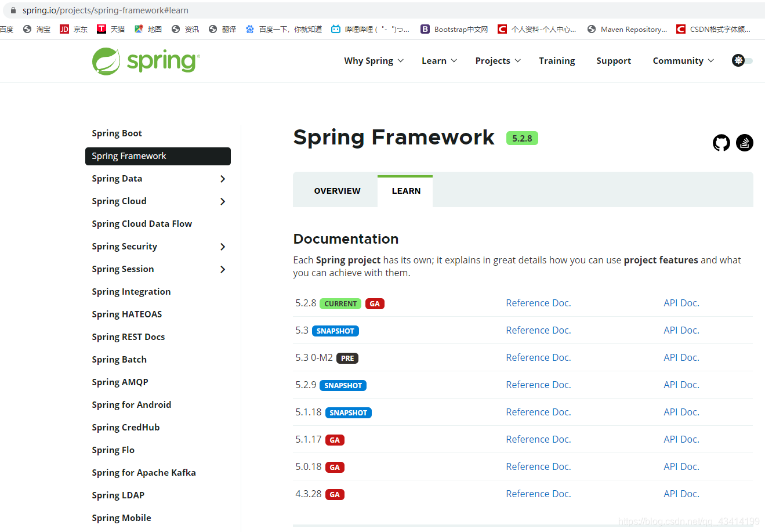The height and width of the screenshot is (532, 765).
Task: Click the lock icon in address bar
Action: click(13, 10)
